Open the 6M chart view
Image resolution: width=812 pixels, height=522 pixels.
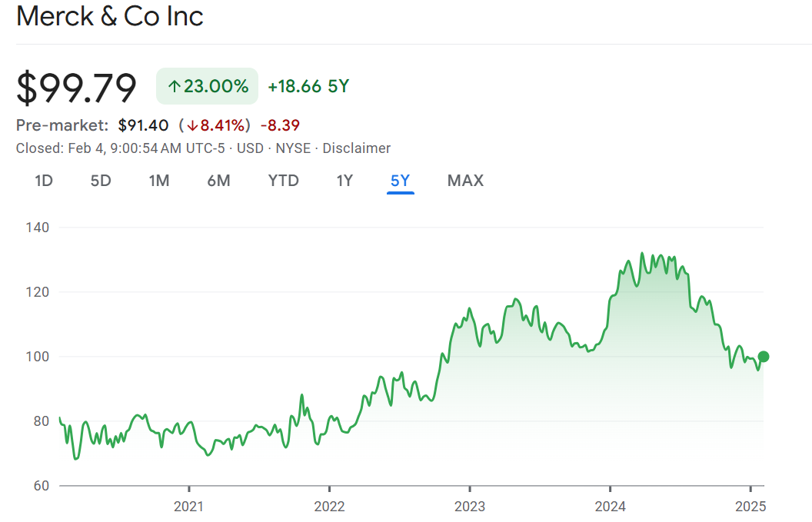point(218,181)
